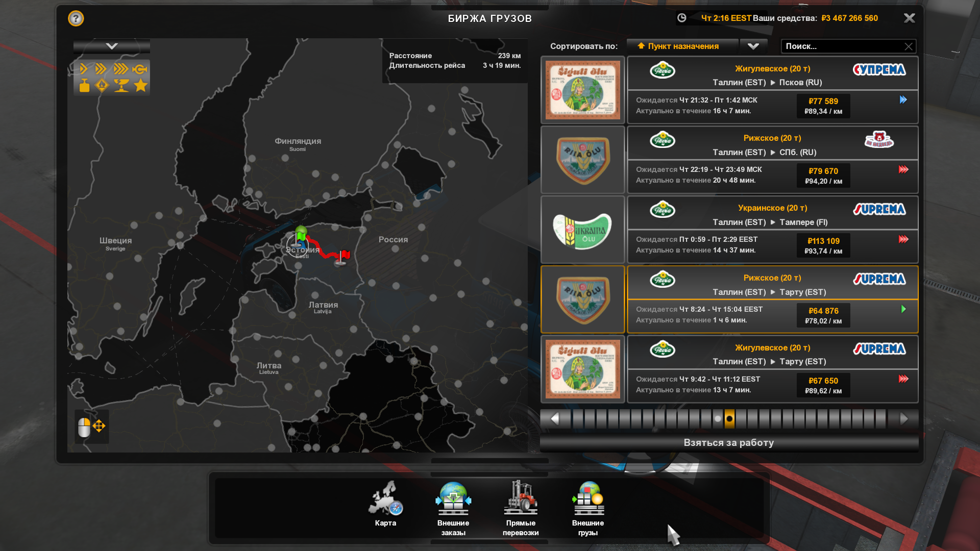Click the gold star filter icon
The image size is (980, 551).
coord(141,86)
